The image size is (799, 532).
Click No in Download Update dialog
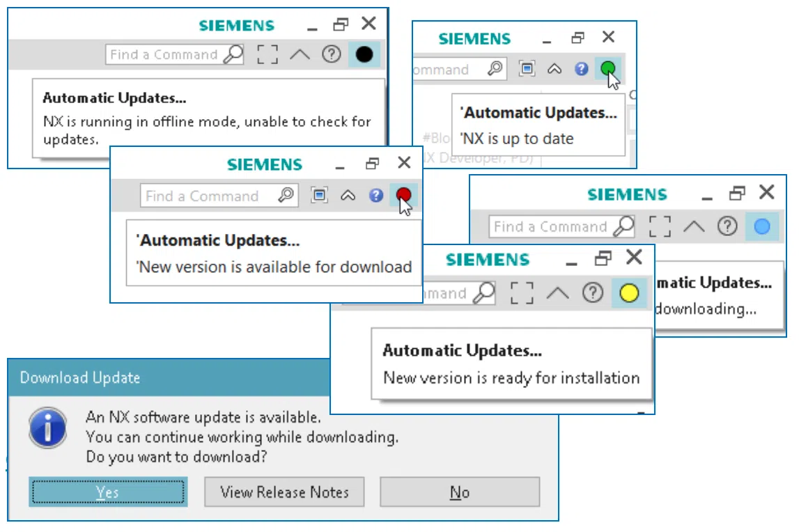(460, 492)
